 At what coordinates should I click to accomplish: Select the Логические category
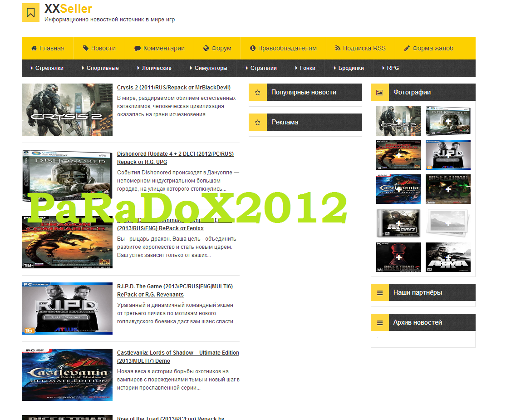[154, 68]
